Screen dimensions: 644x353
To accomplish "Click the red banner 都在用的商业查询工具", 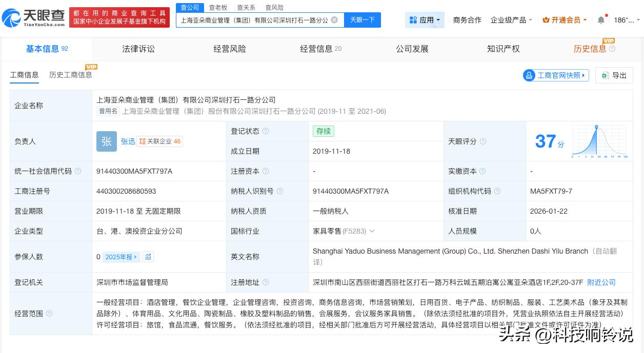I will point(119,17).
